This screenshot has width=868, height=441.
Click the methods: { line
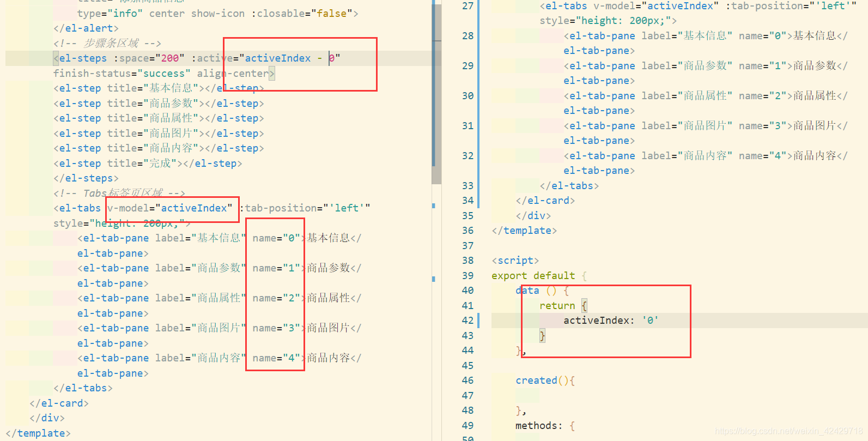[545, 426]
